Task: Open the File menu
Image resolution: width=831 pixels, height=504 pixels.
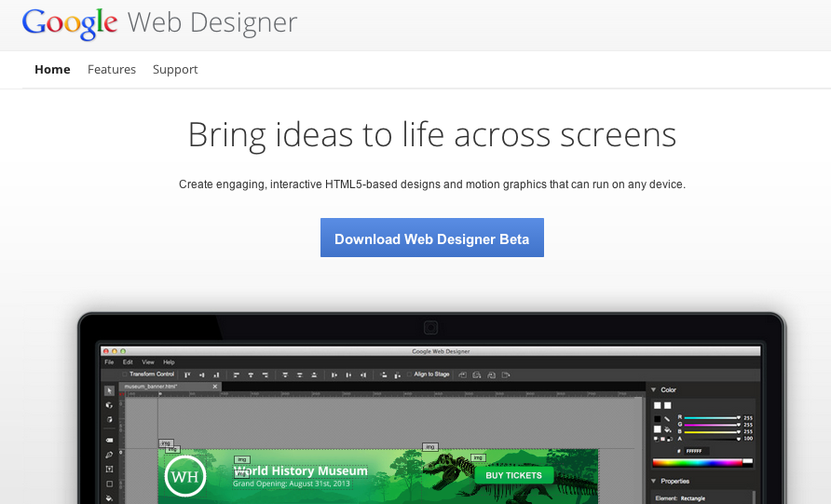Action: 109,362
